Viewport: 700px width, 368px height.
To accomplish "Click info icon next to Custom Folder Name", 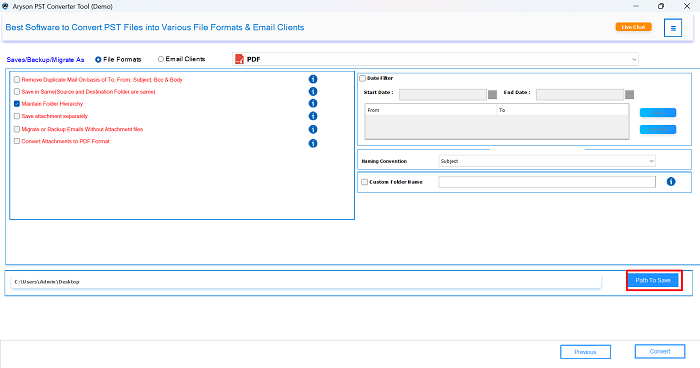I will (671, 181).
